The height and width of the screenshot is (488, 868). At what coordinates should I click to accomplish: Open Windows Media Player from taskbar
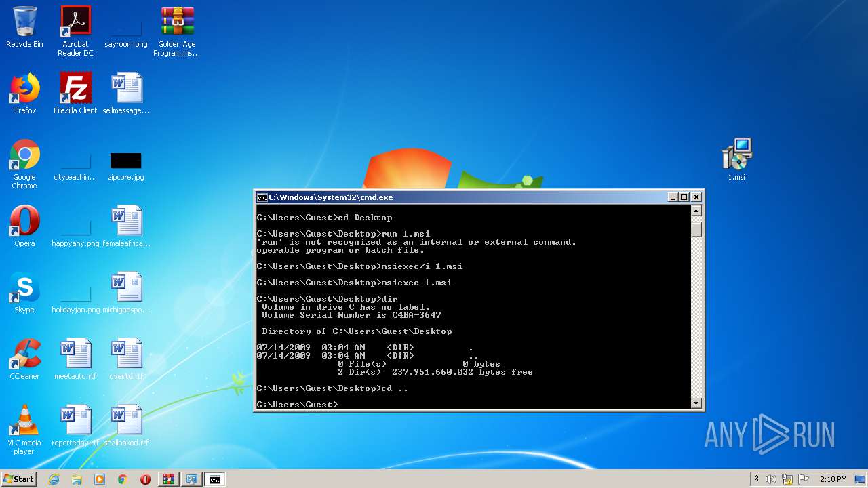point(100,479)
